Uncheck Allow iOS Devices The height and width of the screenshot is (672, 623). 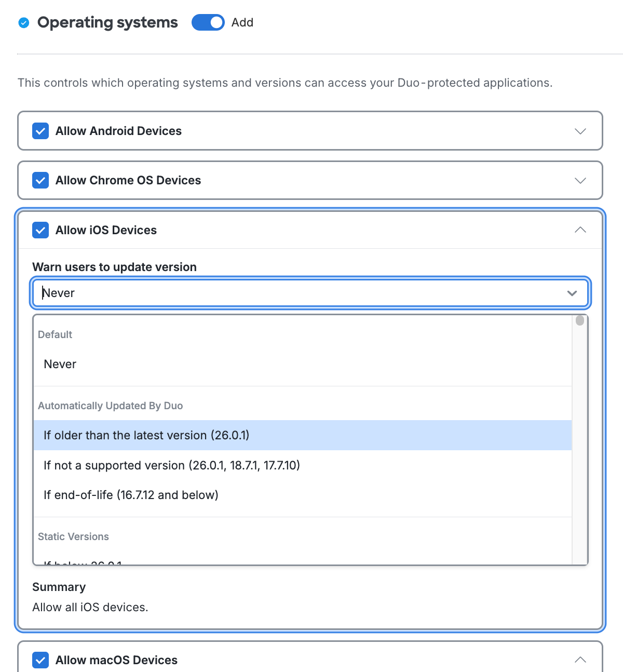(x=40, y=230)
